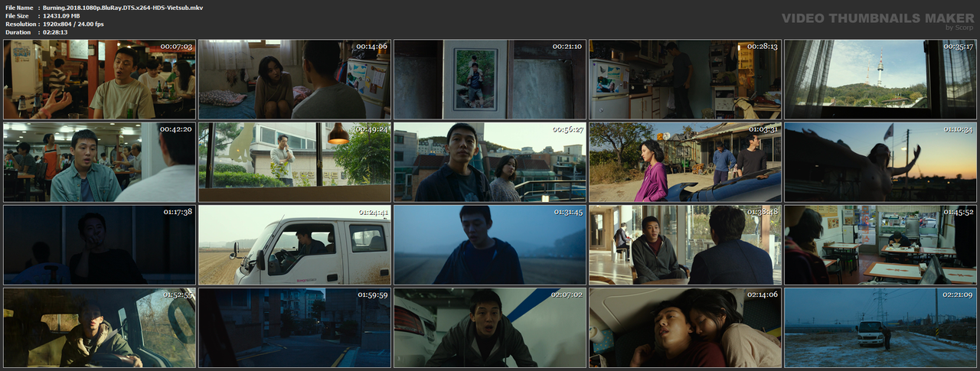Click the file size value 12431.09 MB

[67, 15]
